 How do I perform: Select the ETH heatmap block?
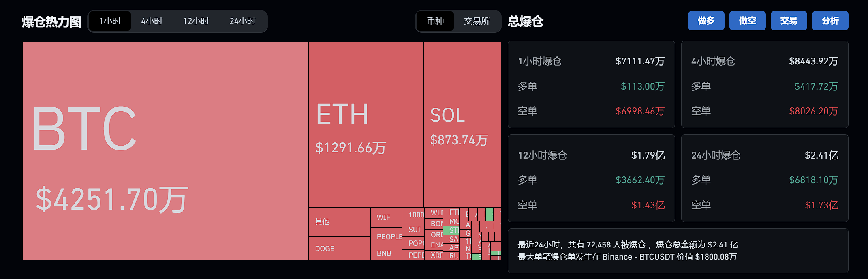[x=366, y=124]
